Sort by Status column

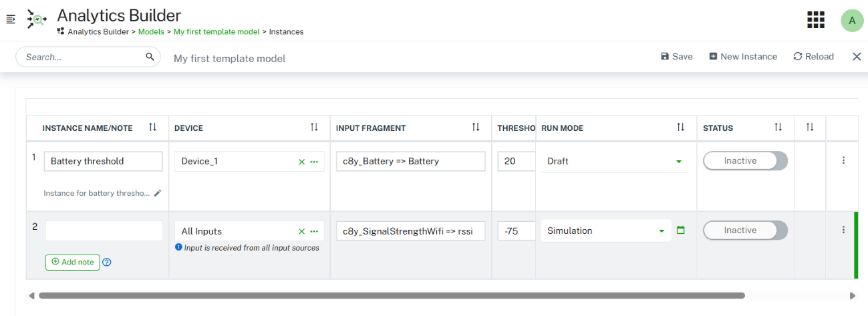778,128
